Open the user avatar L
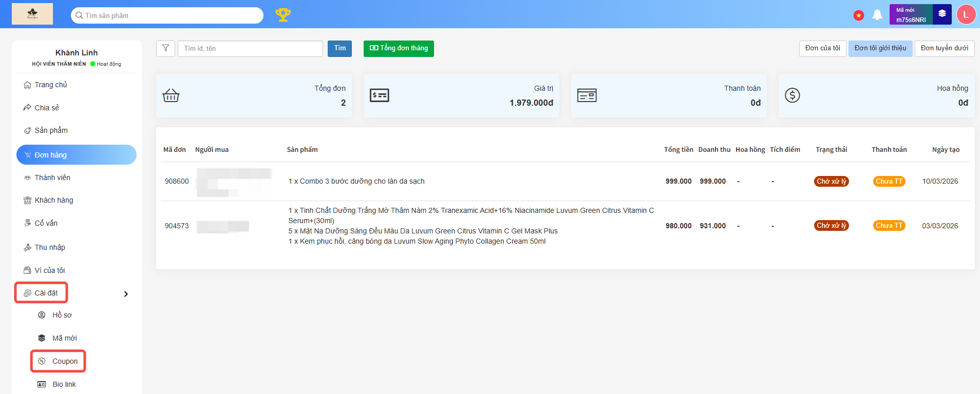 [x=966, y=14]
